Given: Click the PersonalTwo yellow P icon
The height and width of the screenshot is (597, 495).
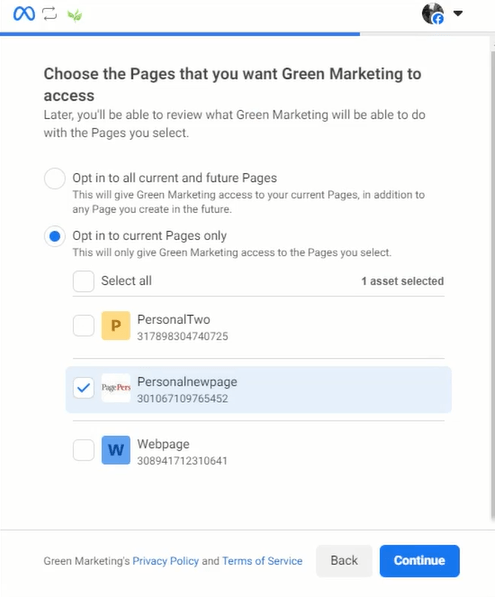Looking at the screenshot, I should (116, 326).
